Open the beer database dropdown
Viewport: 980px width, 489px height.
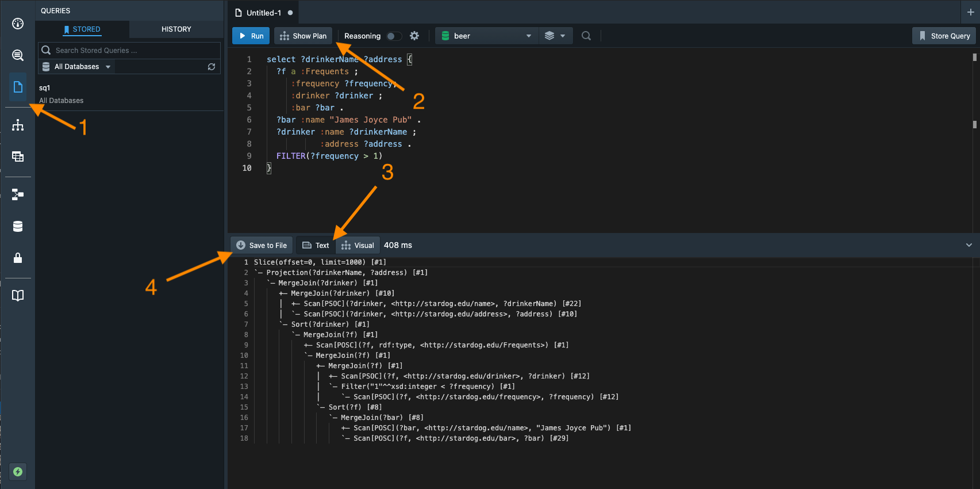pos(486,36)
